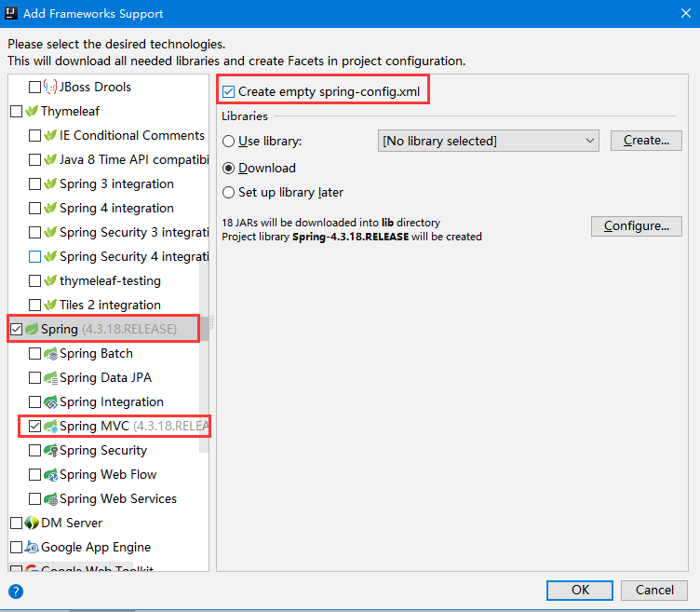Enable the Spring Batch checkbox

tap(34, 353)
